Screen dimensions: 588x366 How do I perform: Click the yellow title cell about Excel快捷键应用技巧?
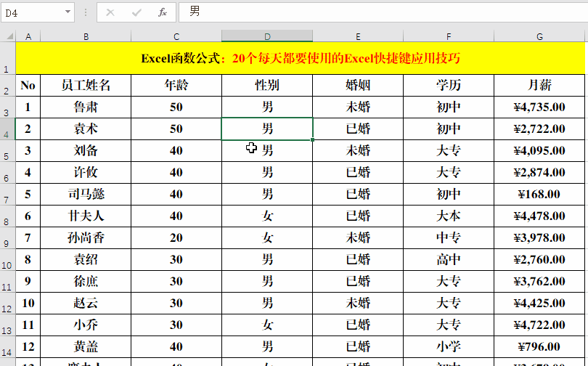coord(301,58)
